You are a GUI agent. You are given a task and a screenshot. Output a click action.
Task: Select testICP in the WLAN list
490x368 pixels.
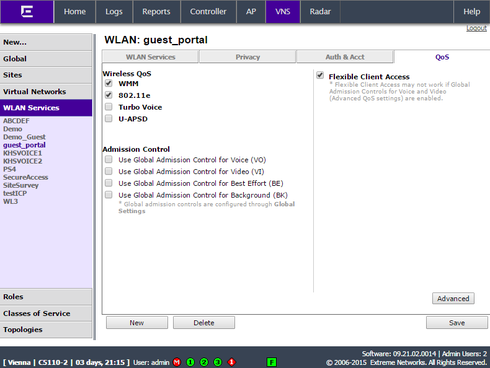click(15, 193)
